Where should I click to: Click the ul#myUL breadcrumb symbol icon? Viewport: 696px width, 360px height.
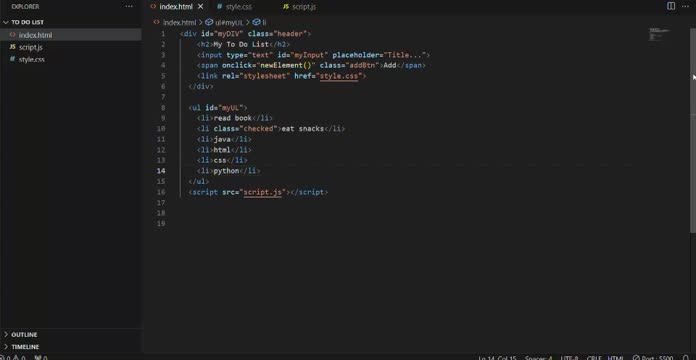[x=209, y=22]
